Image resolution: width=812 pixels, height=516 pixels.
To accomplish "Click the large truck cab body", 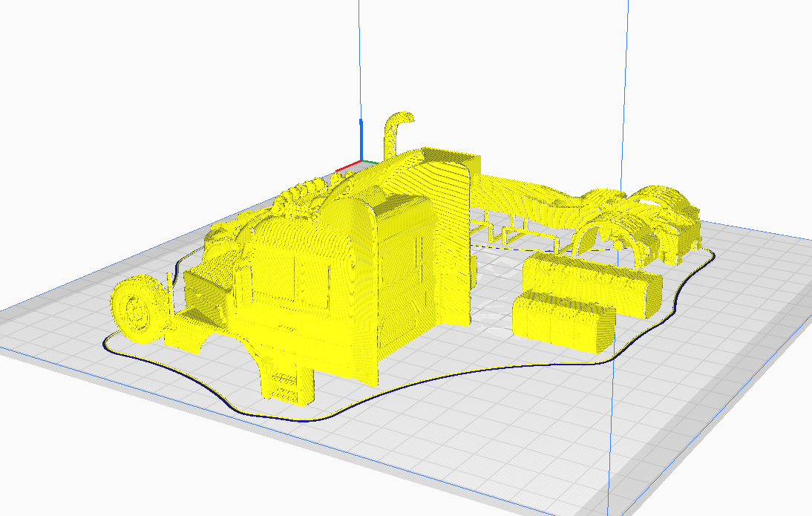I will click(x=332, y=280).
